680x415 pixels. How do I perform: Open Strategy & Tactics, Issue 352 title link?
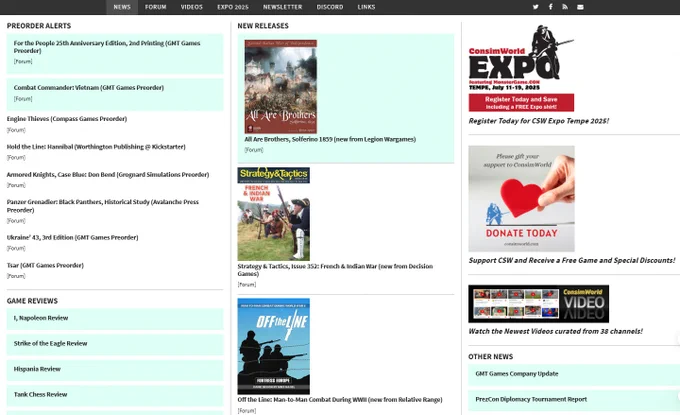click(335, 270)
